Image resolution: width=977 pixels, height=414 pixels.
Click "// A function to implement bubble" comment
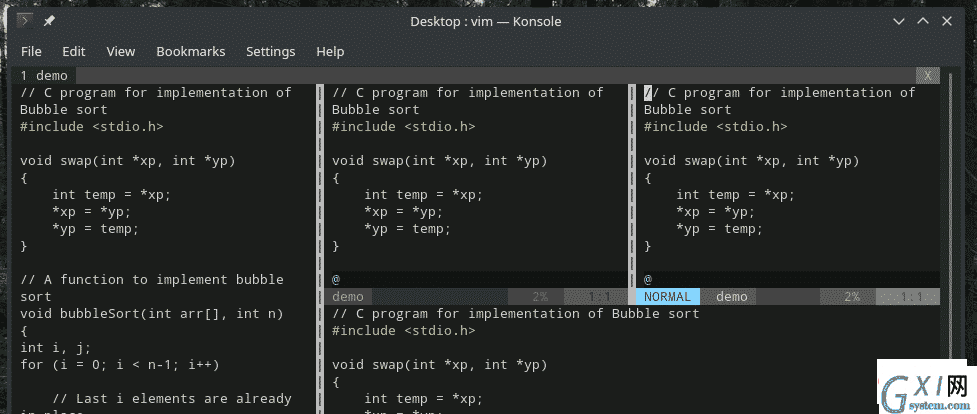coord(151,280)
